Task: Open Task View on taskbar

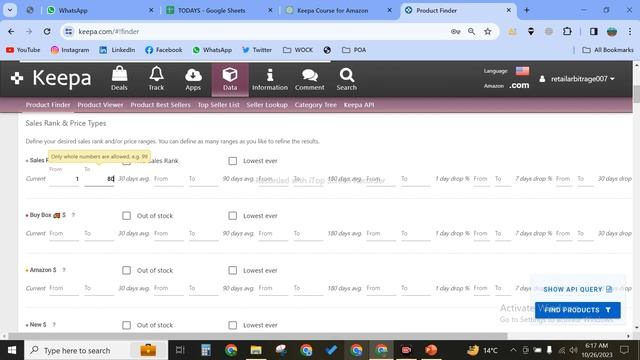Action: point(180,350)
